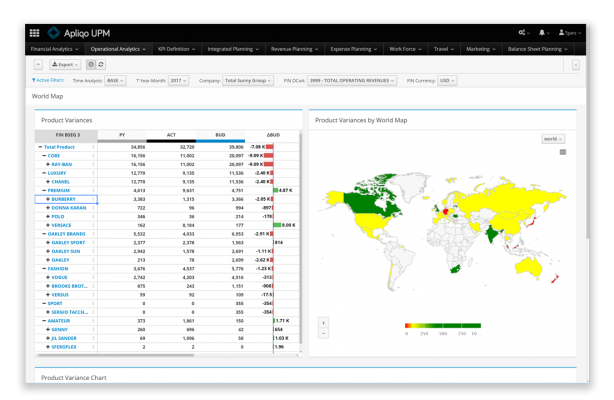Click the ACT column header
The width and height of the screenshot is (614, 400).
pyautogui.click(x=171, y=135)
